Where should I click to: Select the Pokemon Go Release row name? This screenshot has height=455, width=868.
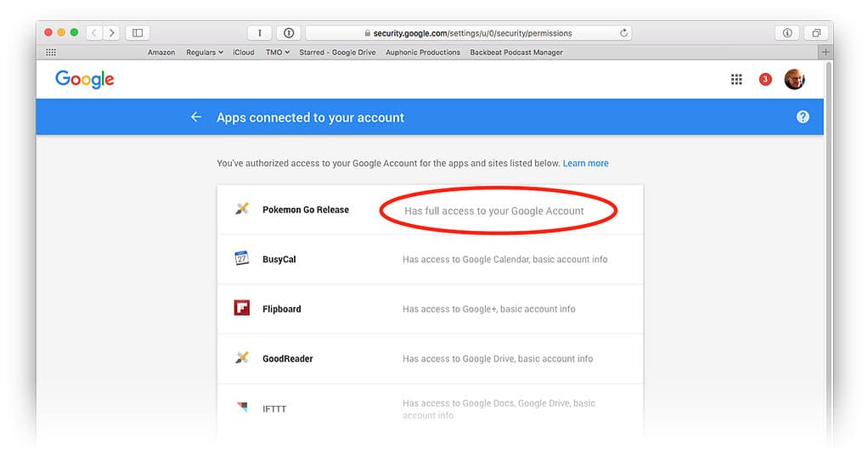[306, 210]
